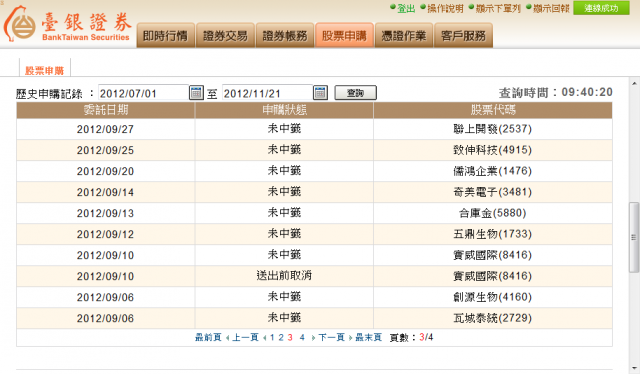Go to last page via 最末頁
This screenshot has width=640, height=374.
pyautogui.click(x=369, y=337)
